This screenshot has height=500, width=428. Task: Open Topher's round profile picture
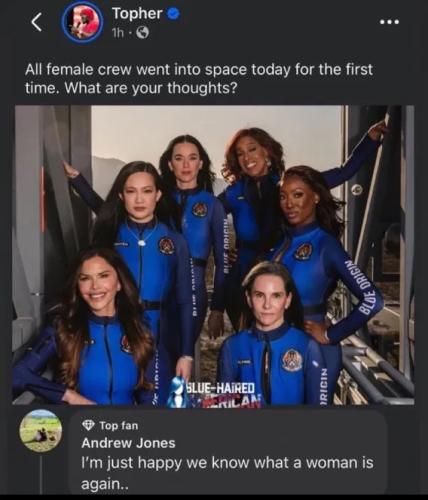82,23
